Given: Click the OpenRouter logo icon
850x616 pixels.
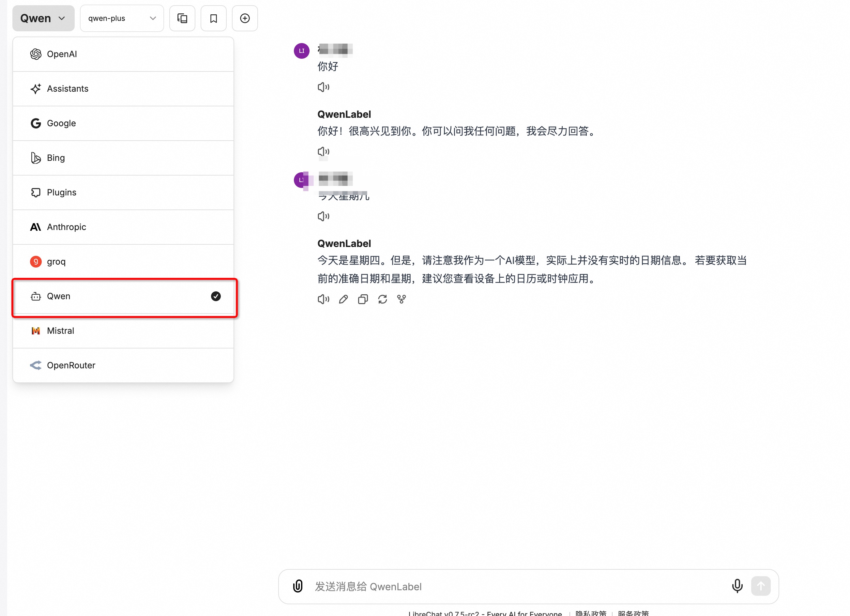Looking at the screenshot, I should [36, 365].
